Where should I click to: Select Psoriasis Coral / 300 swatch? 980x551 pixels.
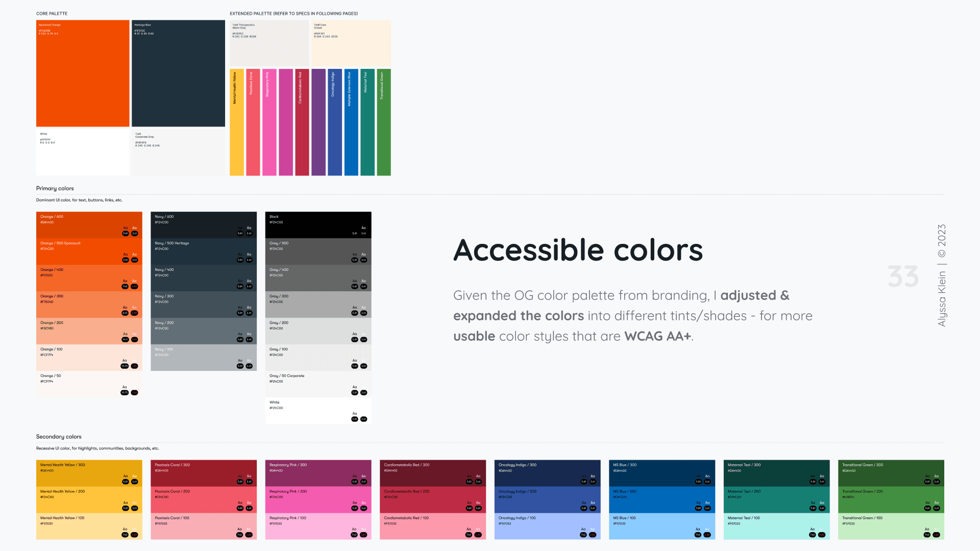pyautogui.click(x=203, y=472)
